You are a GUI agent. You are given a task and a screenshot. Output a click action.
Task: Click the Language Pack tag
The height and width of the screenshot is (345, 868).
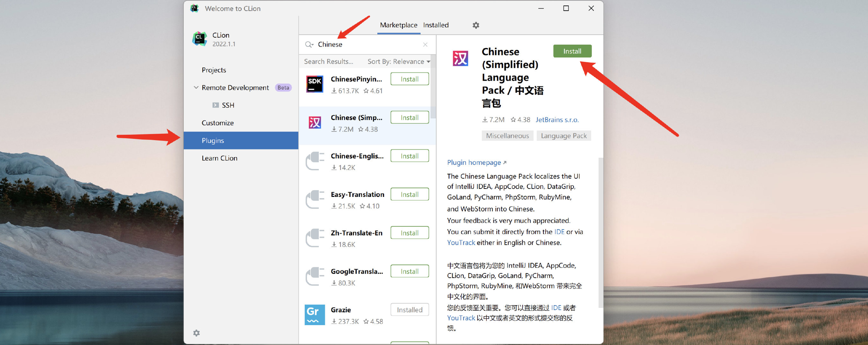564,136
